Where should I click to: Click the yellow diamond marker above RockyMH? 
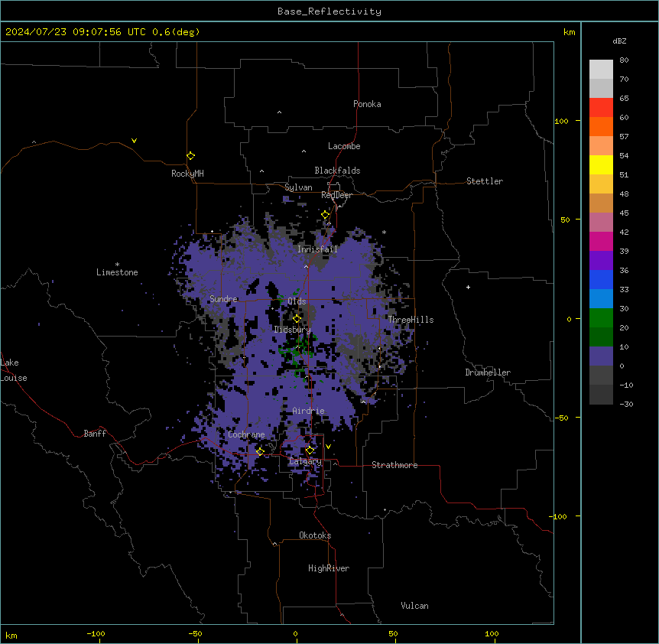tap(191, 156)
